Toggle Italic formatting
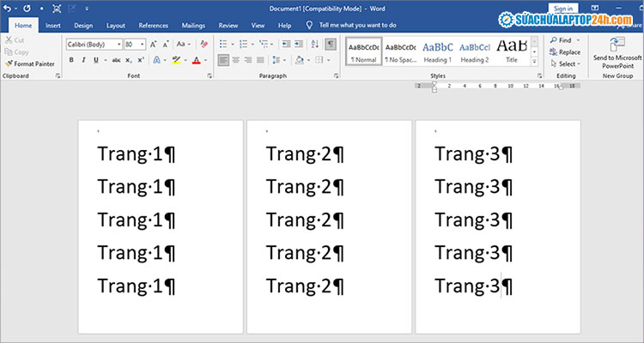 pyautogui.click(x=83, y=60)
